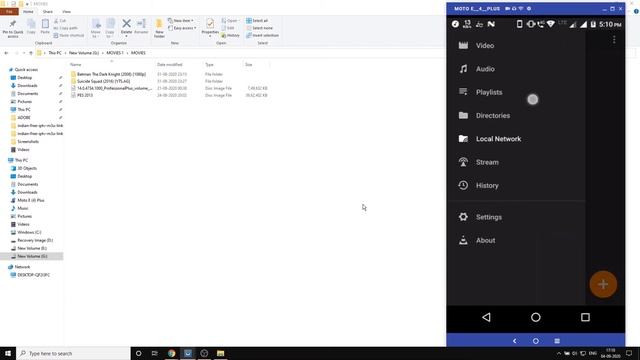Open the three-dot overflow menu in VLC
The width and height of the screenshot is (640, 360).
pyautogui.click(x=614, y=40)
